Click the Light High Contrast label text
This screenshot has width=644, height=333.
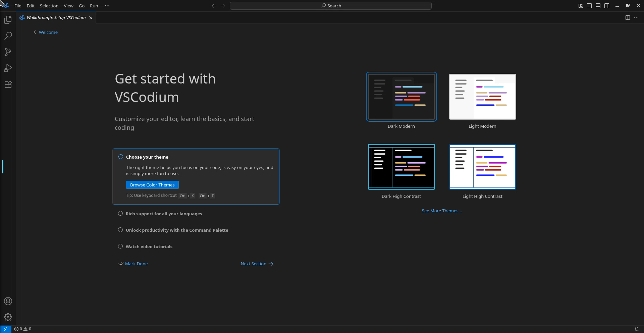[482, 197]
